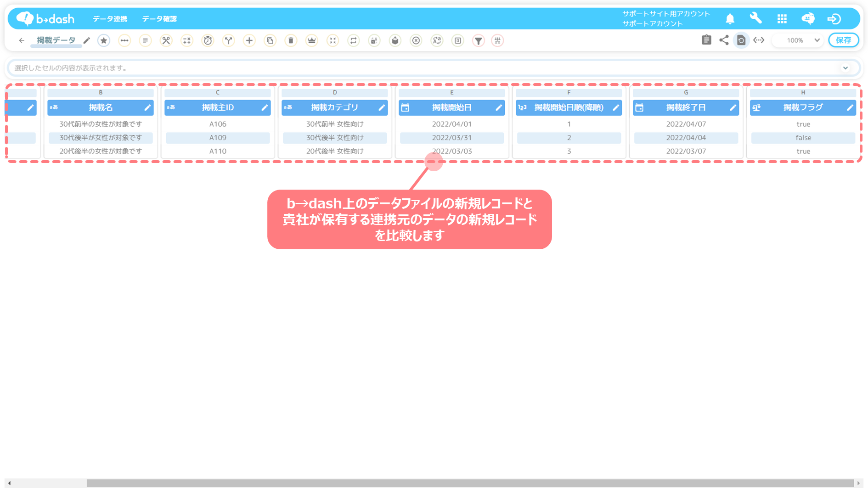Open the データ連携 menu

pos(110,19)
